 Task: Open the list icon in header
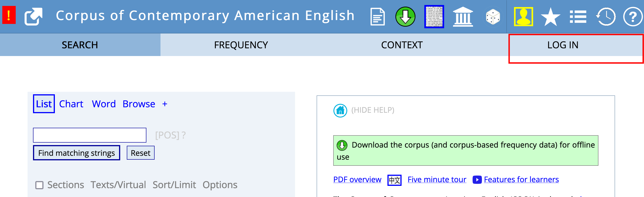coord(578,17)
